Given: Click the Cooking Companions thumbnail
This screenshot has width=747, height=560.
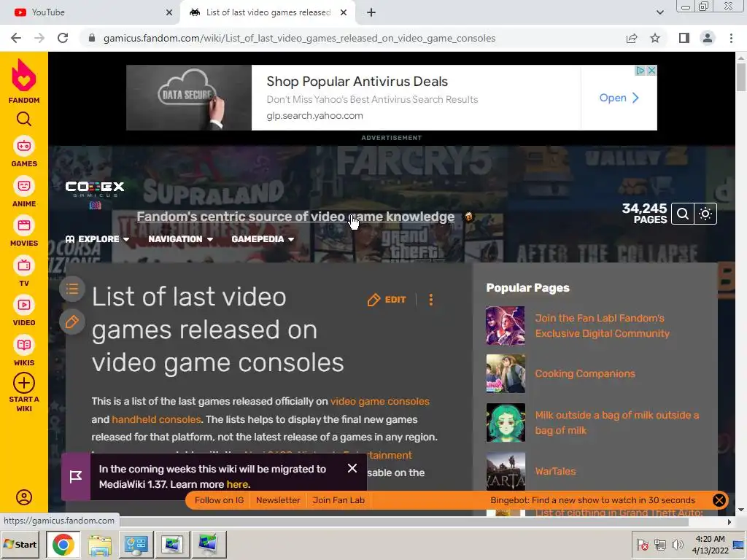Looking at the screenshot, I should click(x=506, y=374).
